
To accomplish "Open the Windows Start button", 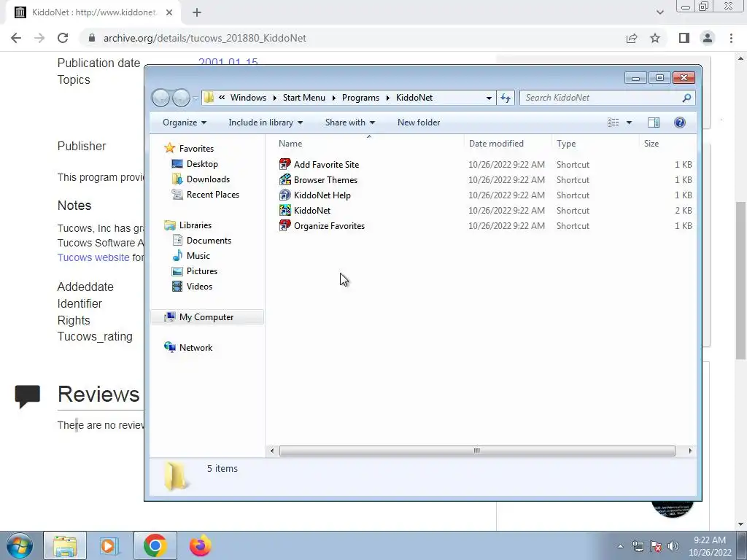I will pos(19,545).
